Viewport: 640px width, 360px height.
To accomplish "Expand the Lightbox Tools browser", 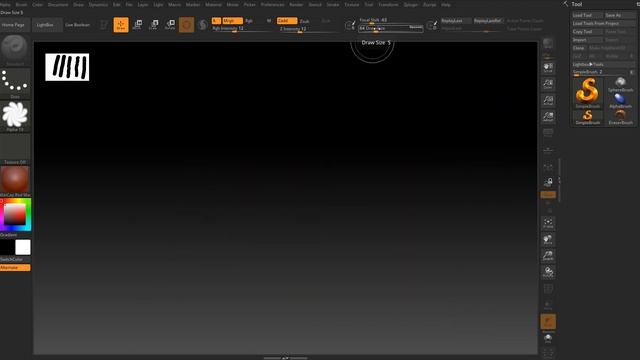I will pyautogui.click(x=604, y=64).
